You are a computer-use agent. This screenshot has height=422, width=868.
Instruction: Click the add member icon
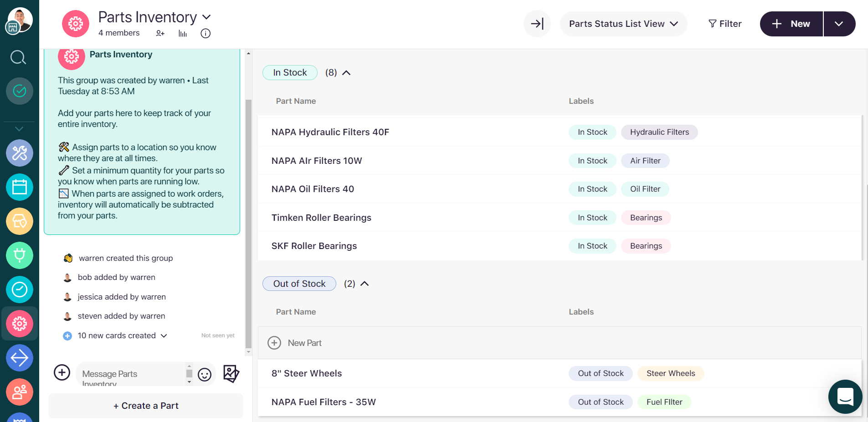(160, 33)
